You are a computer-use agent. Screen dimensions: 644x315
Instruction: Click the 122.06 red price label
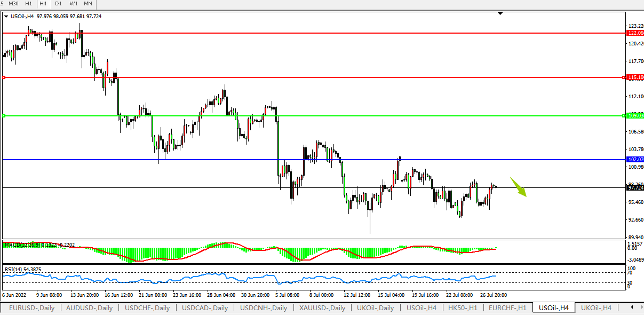tap(635, 33)
